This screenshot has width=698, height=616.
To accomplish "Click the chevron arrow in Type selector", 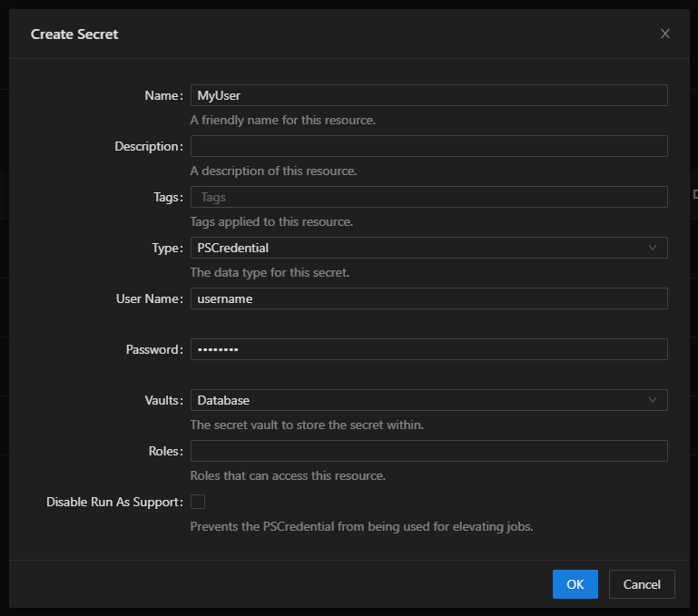I will 653,248.
